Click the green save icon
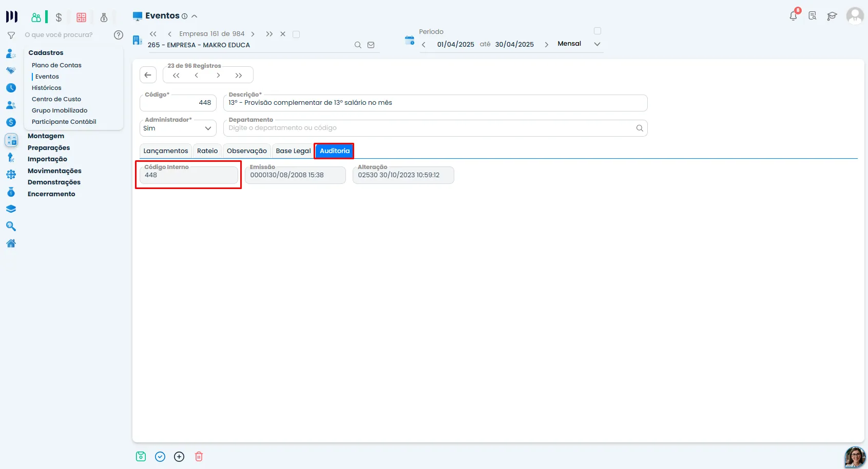 pyautogui.click(x=141, y=457)
